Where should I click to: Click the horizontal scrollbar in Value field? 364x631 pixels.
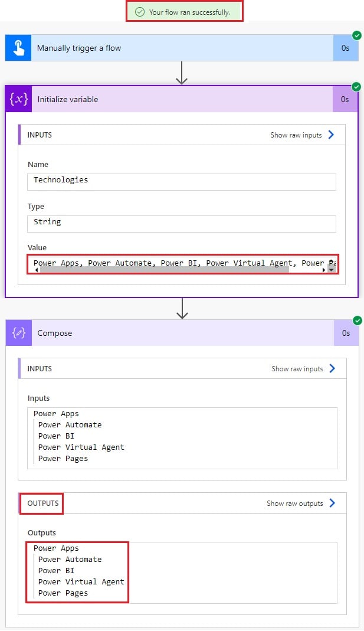point(164,270)
